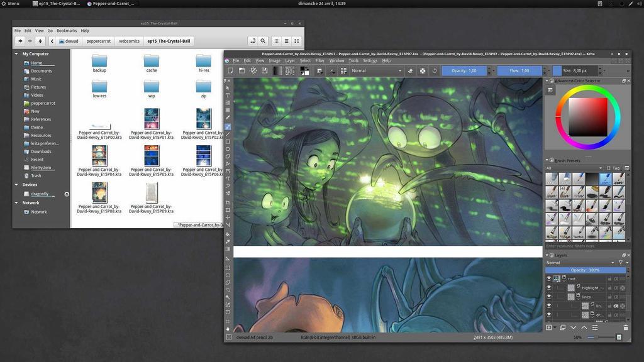Open the Normal blending mode dropdown on the toolbar

click(377, 70)
